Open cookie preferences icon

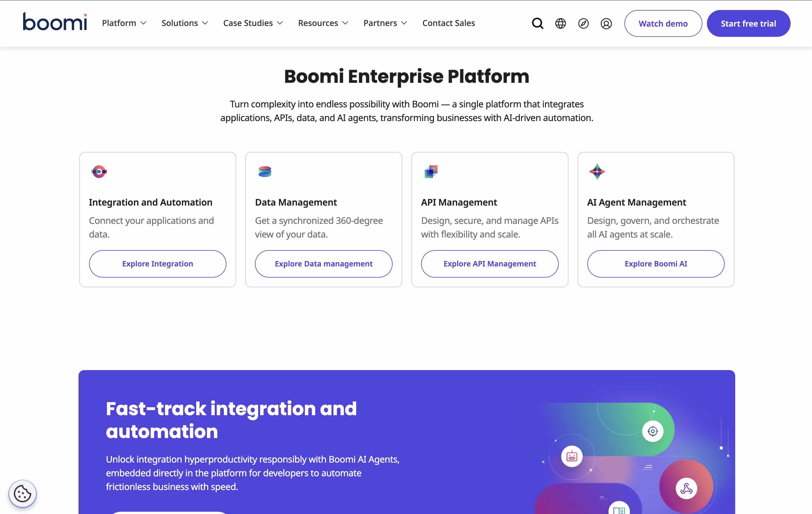(22, 494)
